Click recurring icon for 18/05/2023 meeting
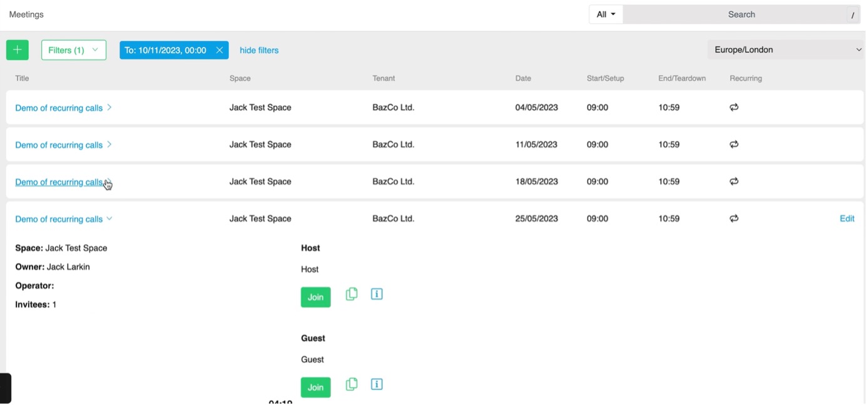The height and width of the screenshot is (405, 868). (734, 182)
